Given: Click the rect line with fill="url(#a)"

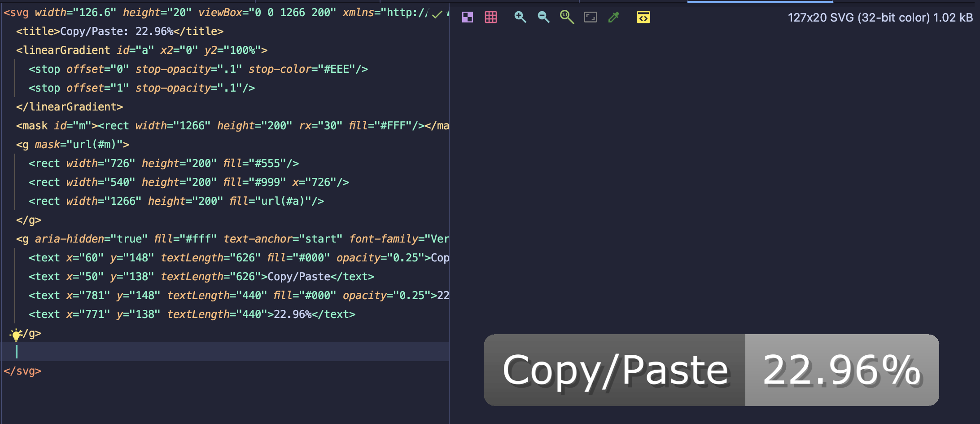Looking at the screenshot, I should [x=176, y=201].
